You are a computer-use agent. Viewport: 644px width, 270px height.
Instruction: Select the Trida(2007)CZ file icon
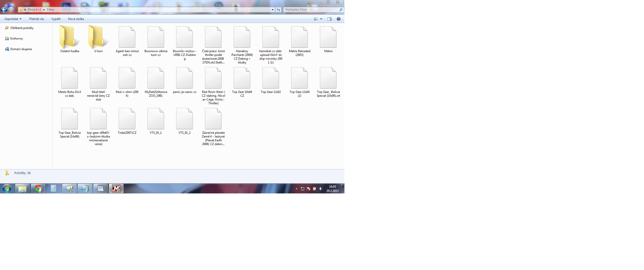[x=127, y=119]
